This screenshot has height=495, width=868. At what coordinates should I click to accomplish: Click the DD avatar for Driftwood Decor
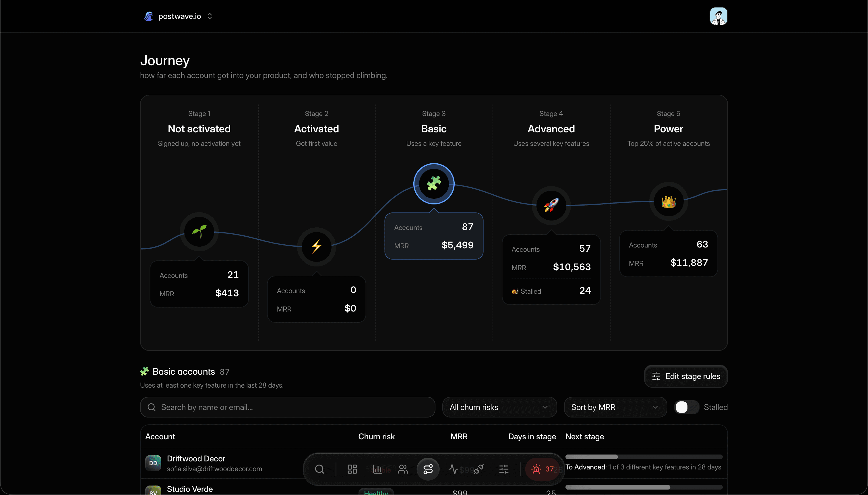pos(153,463)
